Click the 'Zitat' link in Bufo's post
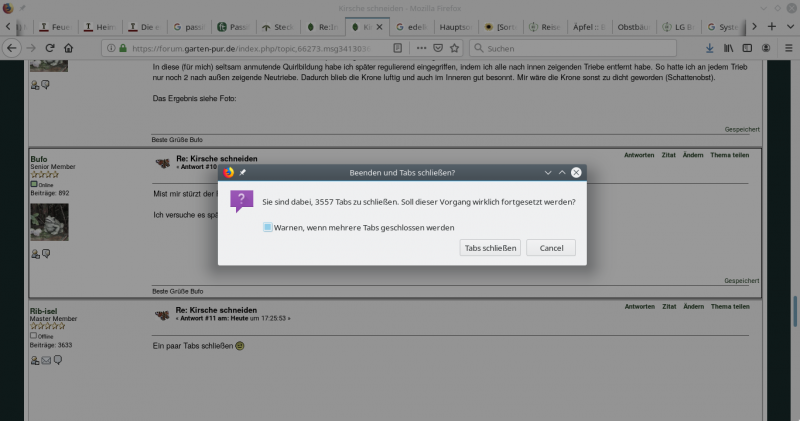The height and width of the screenshot is (421, 800). coord(668,155)
